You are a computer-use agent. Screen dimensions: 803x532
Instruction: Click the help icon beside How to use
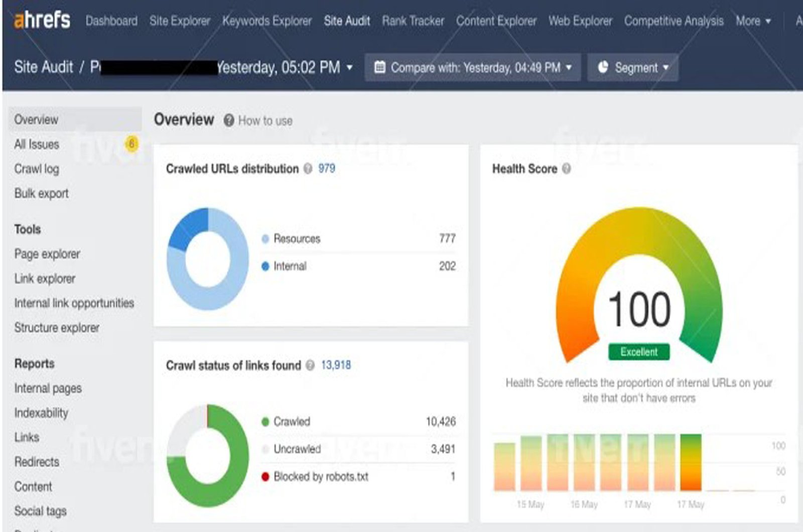229,120
